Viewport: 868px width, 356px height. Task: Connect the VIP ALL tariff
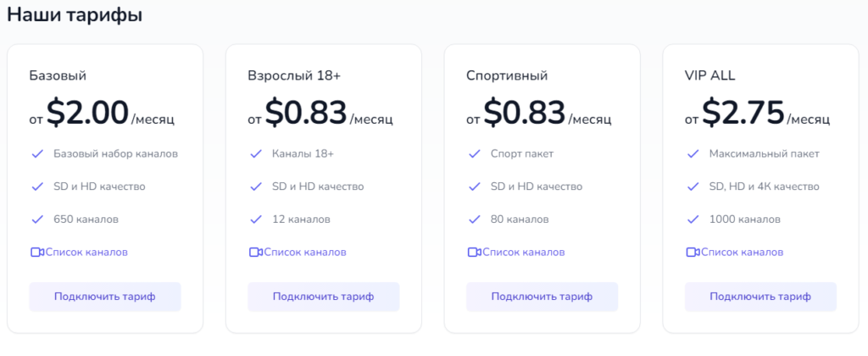point(760,297)
